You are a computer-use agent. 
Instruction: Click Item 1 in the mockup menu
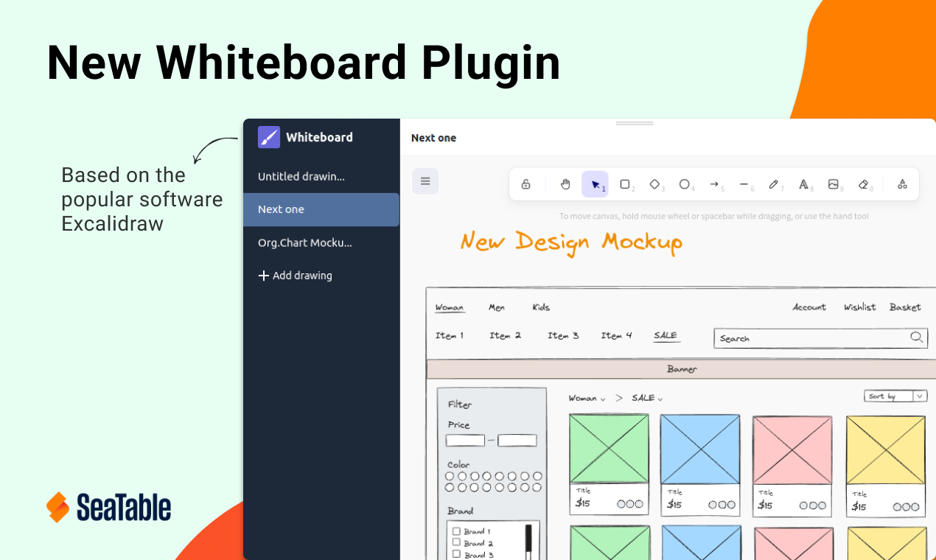click(450, 336)
